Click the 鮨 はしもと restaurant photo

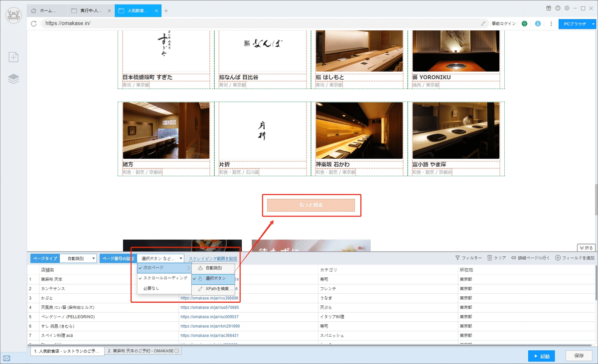(359, 51)
